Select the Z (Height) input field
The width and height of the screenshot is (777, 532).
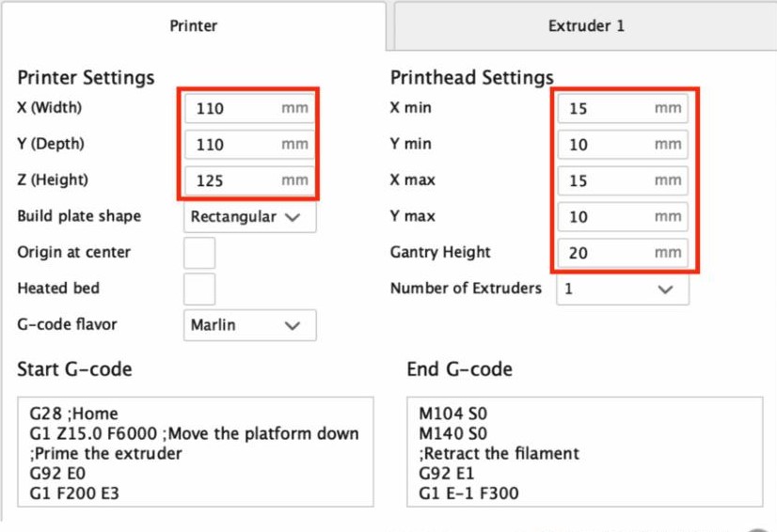(250, 180)
